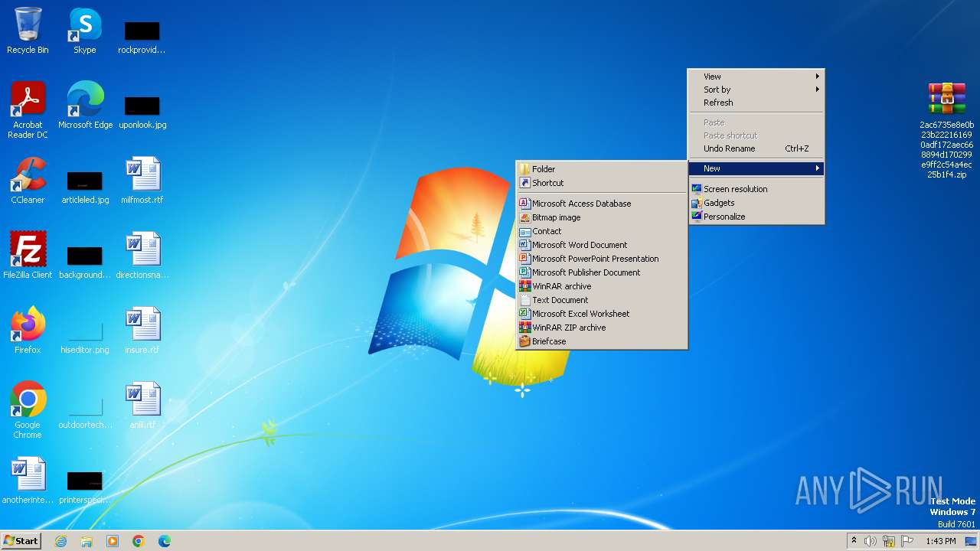The width and height of the screenshot is (980, 551).
Task: Select the anotherinte document icon
Action: point(28,481)
